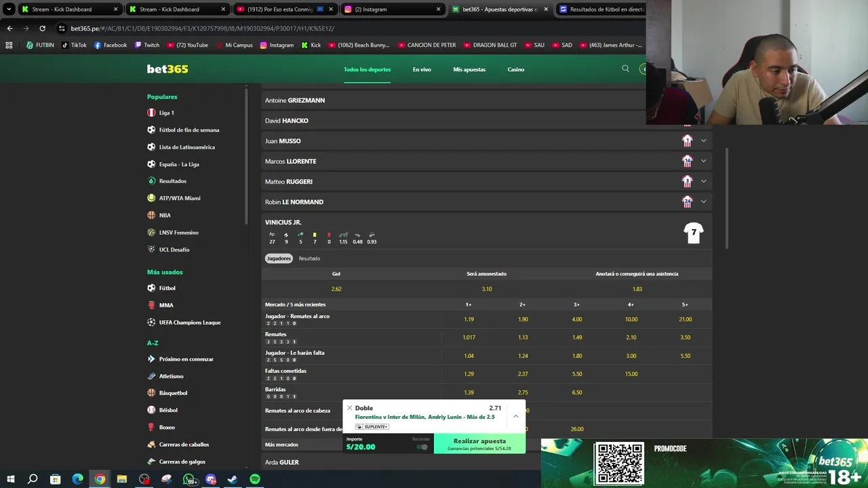Select Anotará o conseguirá una asistencia 1.83
This screenshot has width=868, height=488.
point(637,289)
